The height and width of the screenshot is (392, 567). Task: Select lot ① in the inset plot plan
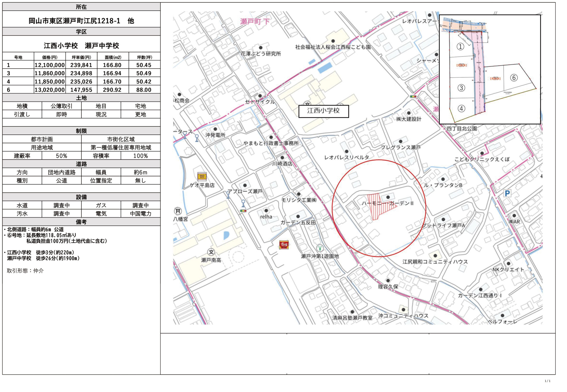click(460, 47)
